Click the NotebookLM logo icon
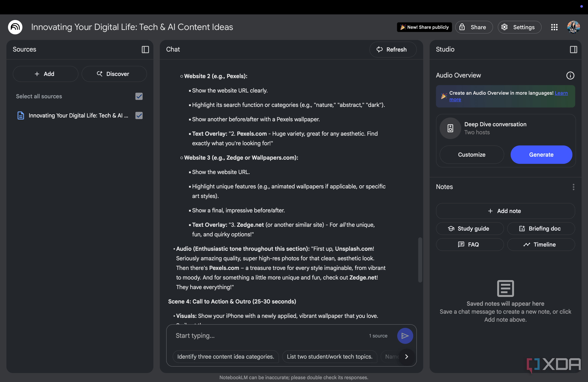Image resolution: width=588 pixels, height=382 pixels. coord(15,27)
